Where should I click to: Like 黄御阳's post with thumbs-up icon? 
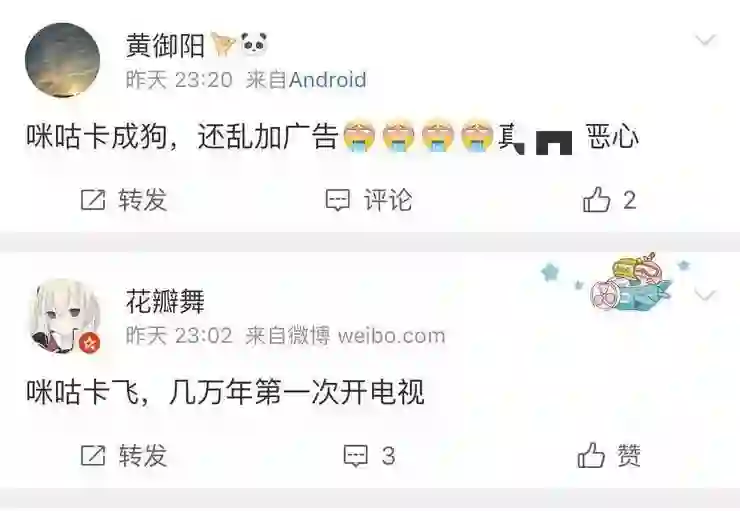pyautogui.click(x=597, y=199)
